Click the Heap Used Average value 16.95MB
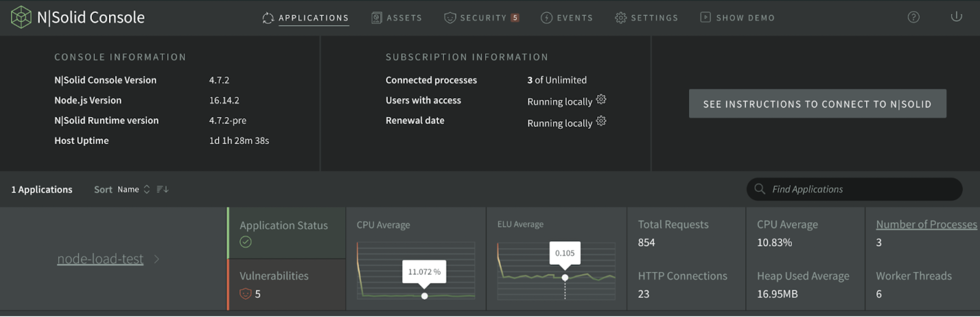 pos(777,294)
